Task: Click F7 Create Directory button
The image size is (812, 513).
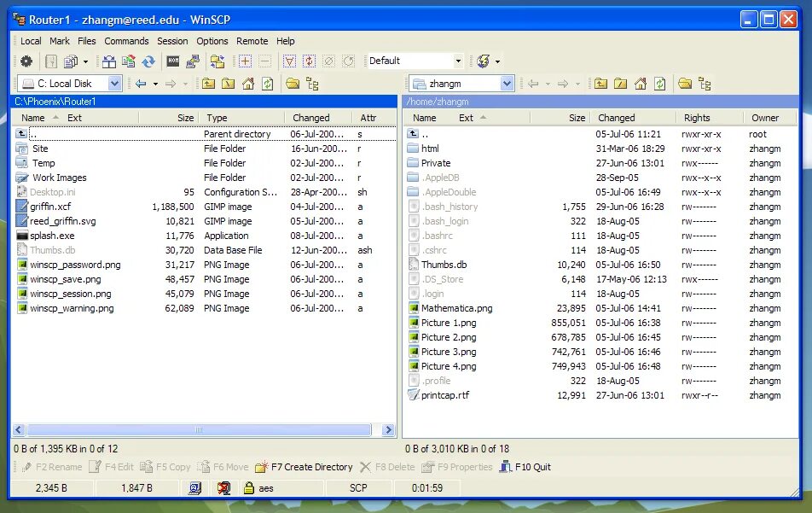Action: point(304,467)
